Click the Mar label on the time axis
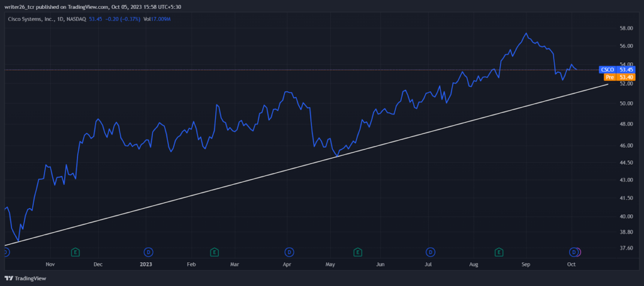 coord(235,265)
